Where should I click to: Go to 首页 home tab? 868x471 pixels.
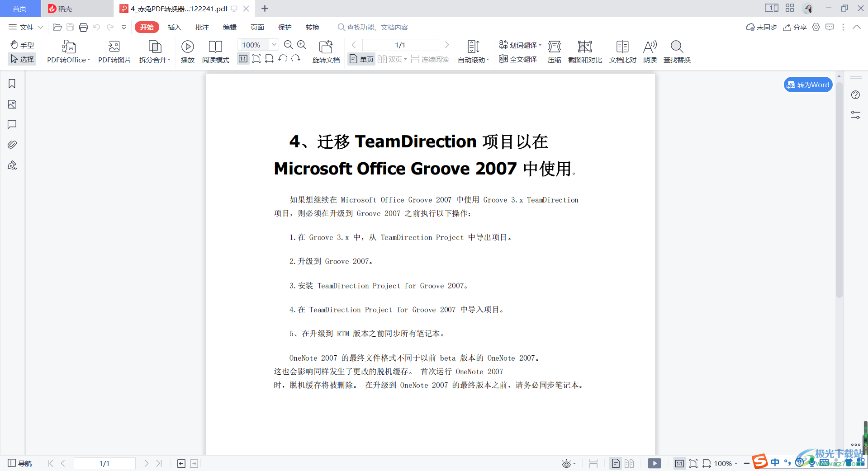19,9
